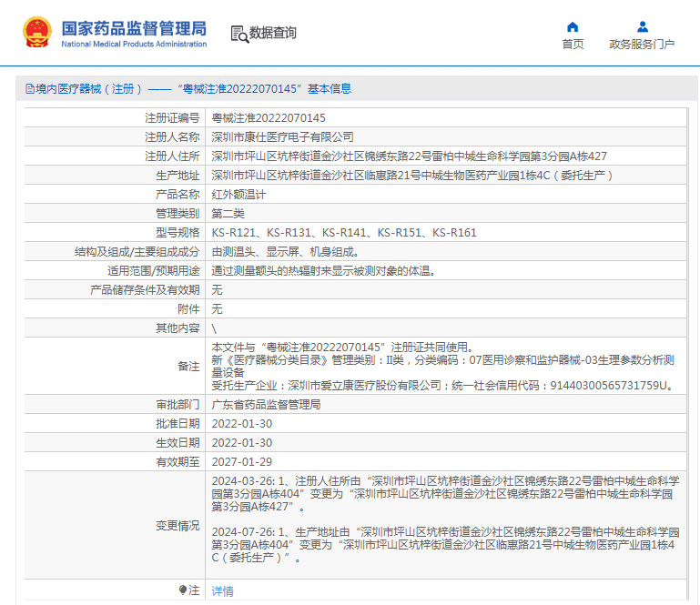Screen dimensions: 700x605
Task: Select 深圳市康仕医疗电子有限公司
Action: coord(282,137)
